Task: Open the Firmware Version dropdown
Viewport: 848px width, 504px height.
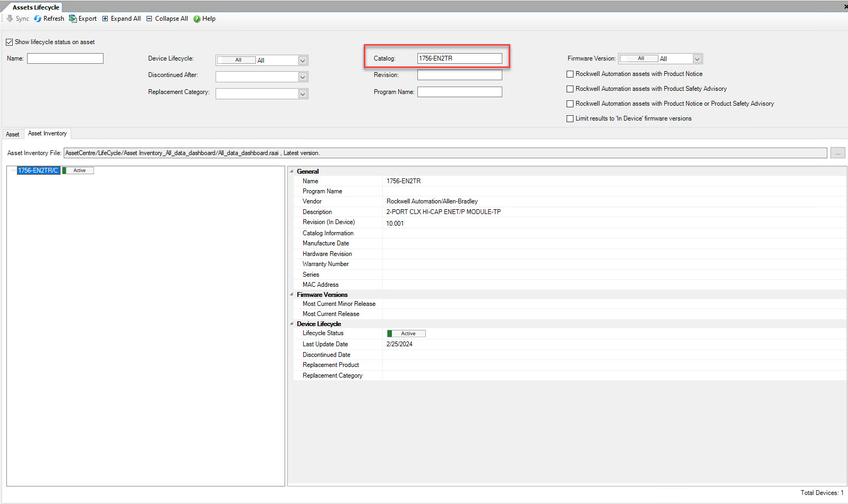Action: click(698, 59)
